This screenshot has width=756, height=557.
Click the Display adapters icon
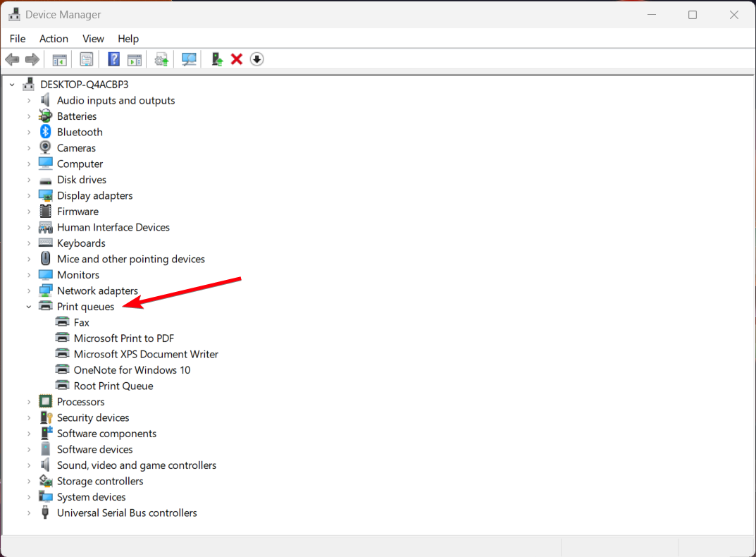45,195
